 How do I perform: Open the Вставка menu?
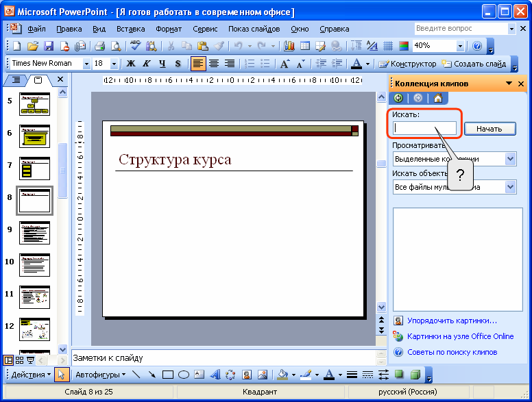(x=131, y=29)
